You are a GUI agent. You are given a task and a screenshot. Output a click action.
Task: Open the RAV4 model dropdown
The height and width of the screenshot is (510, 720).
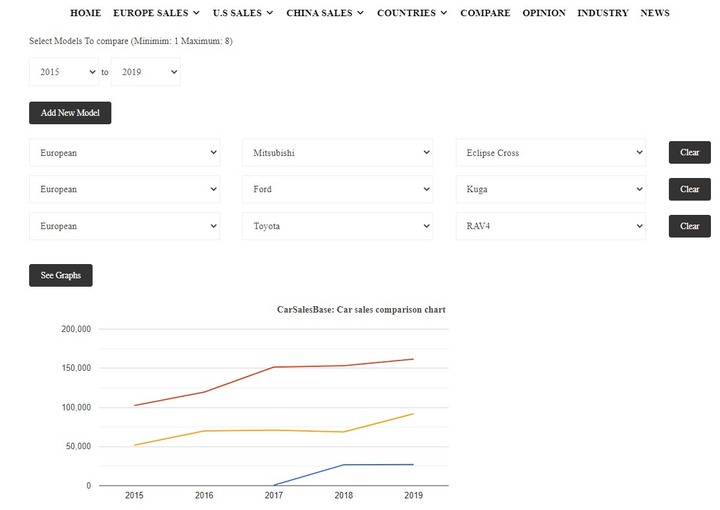point(551,226)
